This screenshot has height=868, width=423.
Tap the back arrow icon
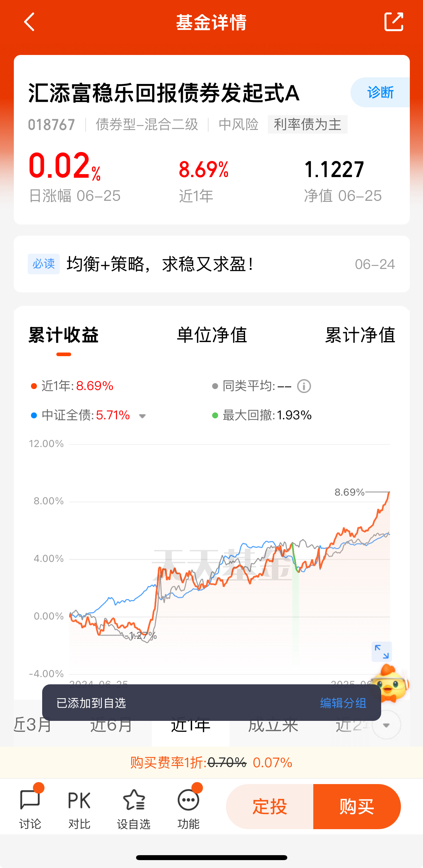coord(29,22)
